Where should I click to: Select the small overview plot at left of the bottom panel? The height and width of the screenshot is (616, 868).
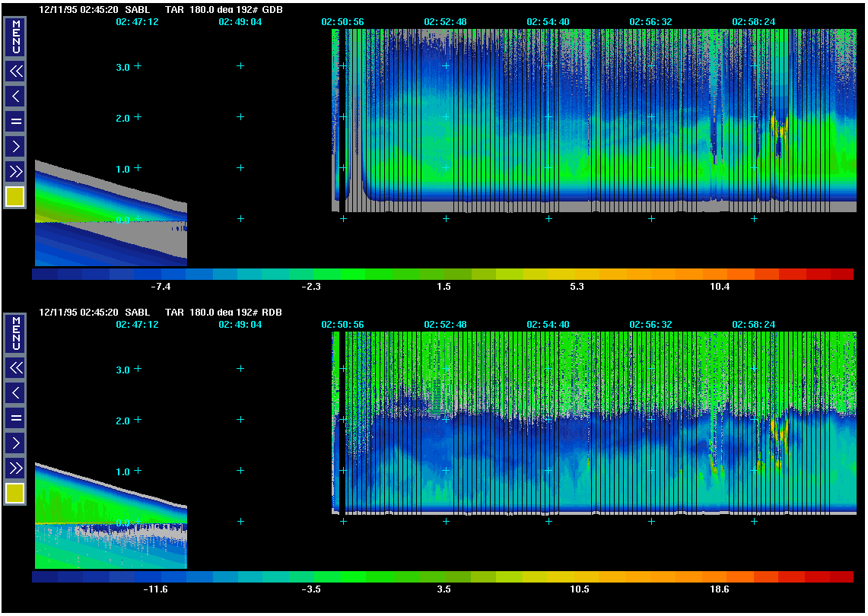click(110, 516)
